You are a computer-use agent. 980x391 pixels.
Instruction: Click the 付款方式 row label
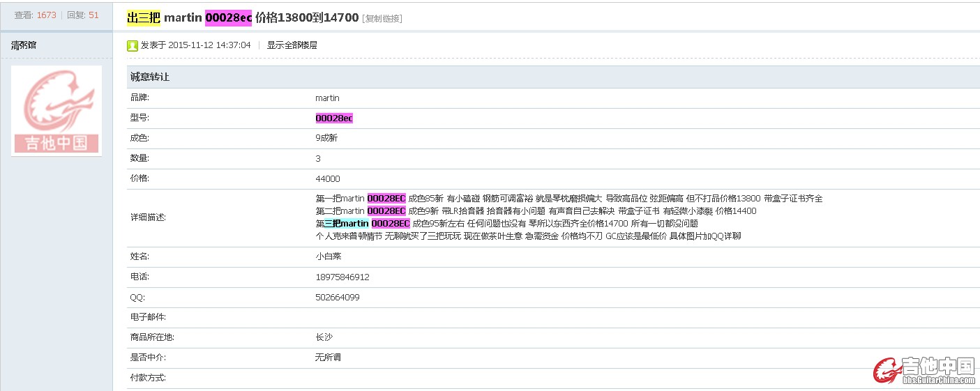tap(148, 378)
